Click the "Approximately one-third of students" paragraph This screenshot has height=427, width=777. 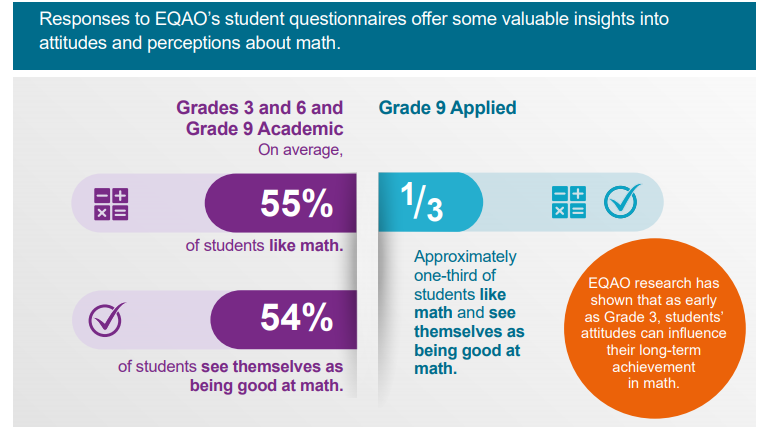[463, 312]
